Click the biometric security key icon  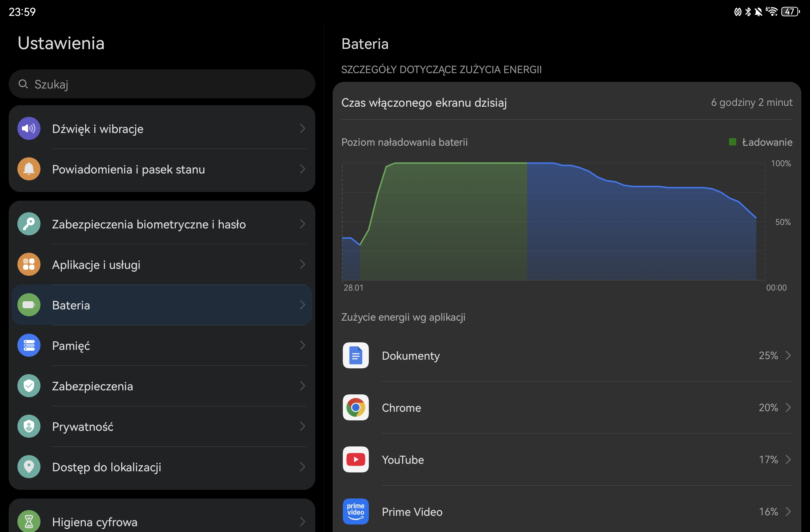(29, 224)
